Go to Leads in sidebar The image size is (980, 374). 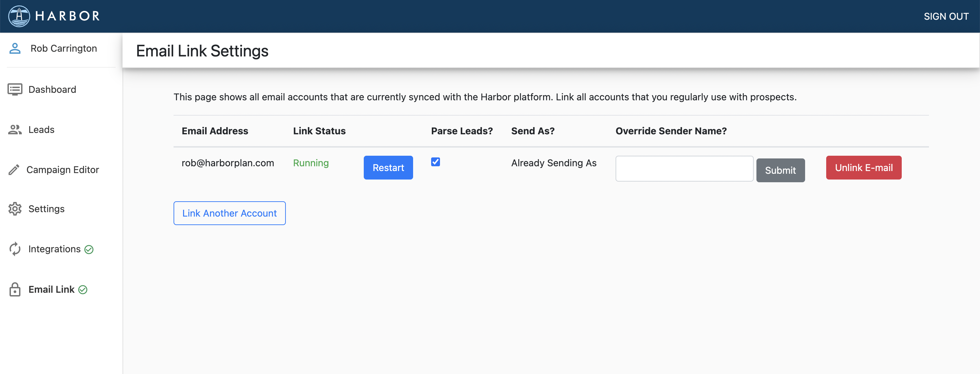pos(41,130)
